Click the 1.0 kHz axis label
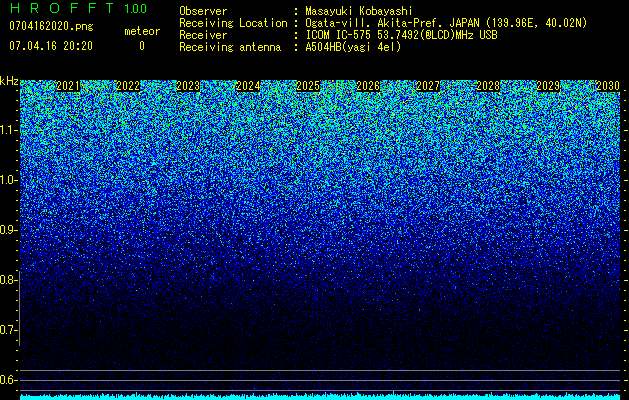 (x=9, y=180)
